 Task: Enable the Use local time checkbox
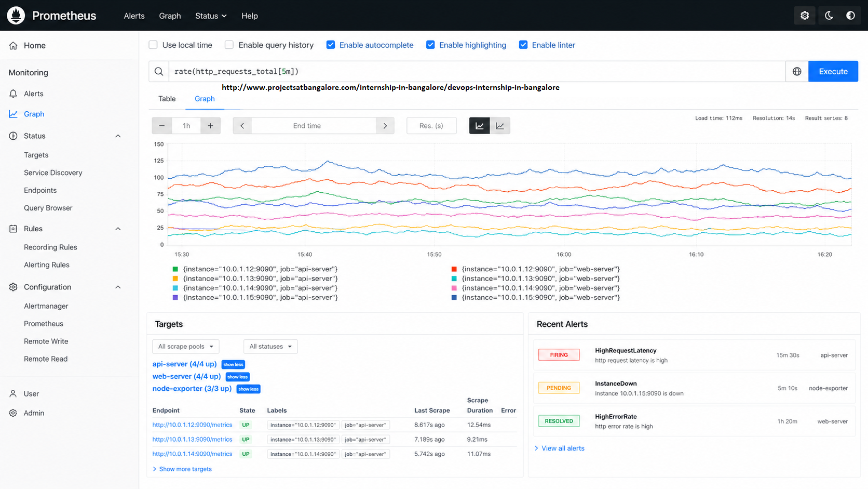(153, 45)
